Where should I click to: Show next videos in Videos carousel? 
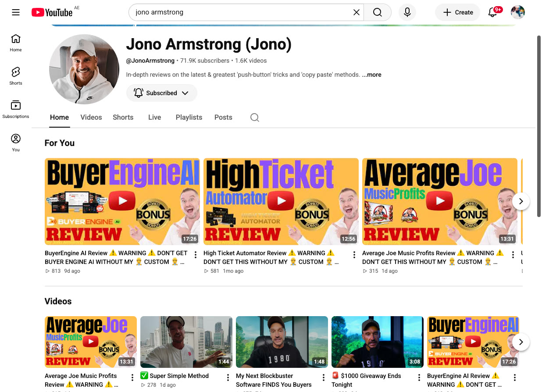[521, 342]
